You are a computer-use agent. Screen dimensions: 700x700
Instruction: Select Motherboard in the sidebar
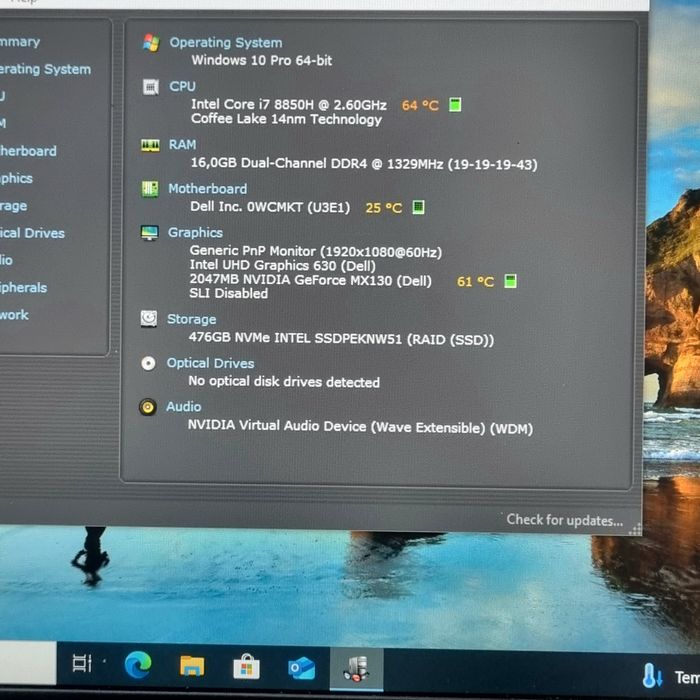28,151
